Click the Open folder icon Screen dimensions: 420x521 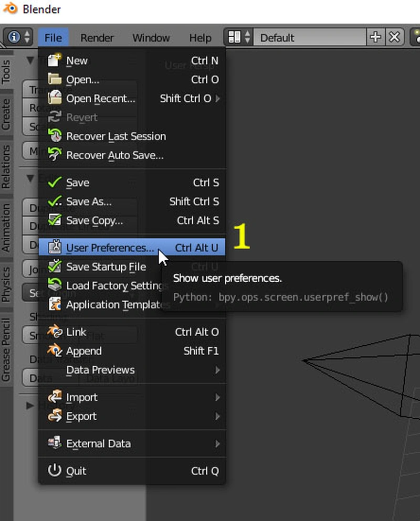55,80
